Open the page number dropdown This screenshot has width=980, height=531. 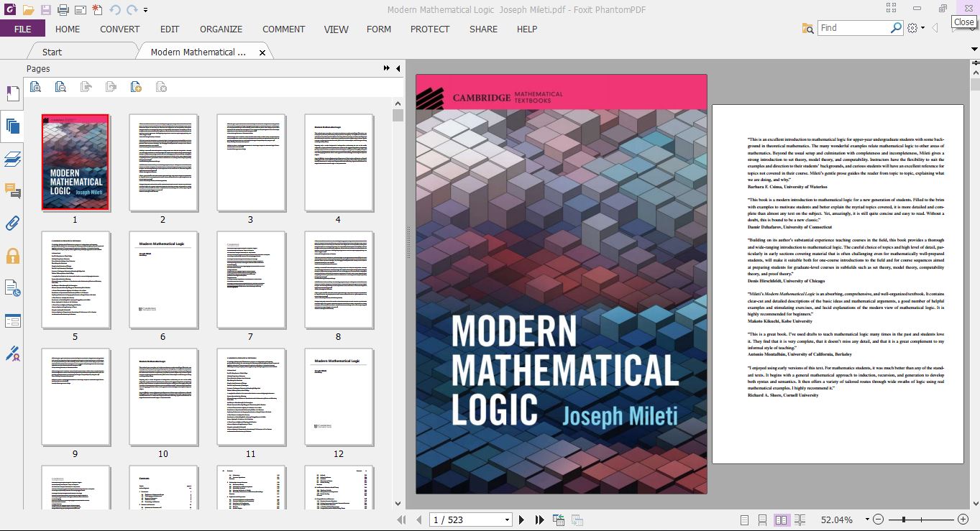[507, 520]
